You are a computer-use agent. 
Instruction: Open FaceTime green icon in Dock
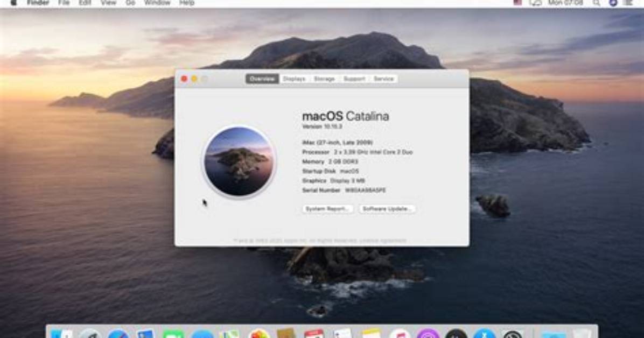click(173, 334)
